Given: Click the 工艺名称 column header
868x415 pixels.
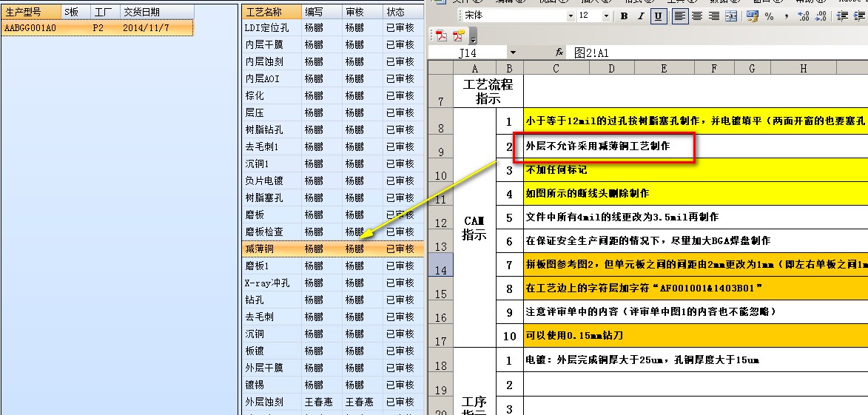Looking at the screenshot, I should coord(272,12).
